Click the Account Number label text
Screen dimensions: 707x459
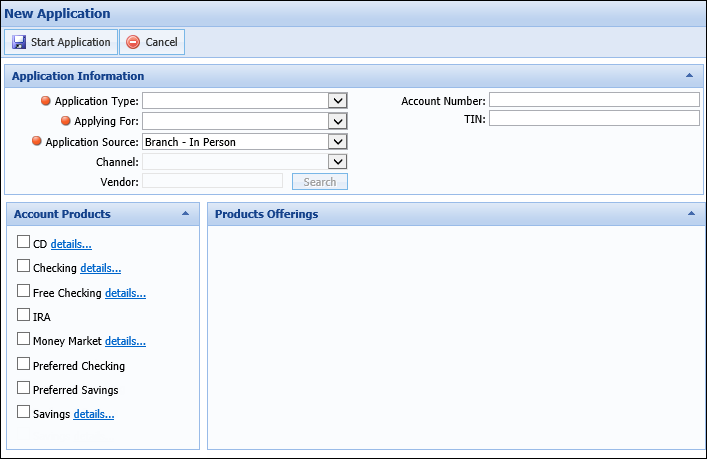[x=443, y=101]
